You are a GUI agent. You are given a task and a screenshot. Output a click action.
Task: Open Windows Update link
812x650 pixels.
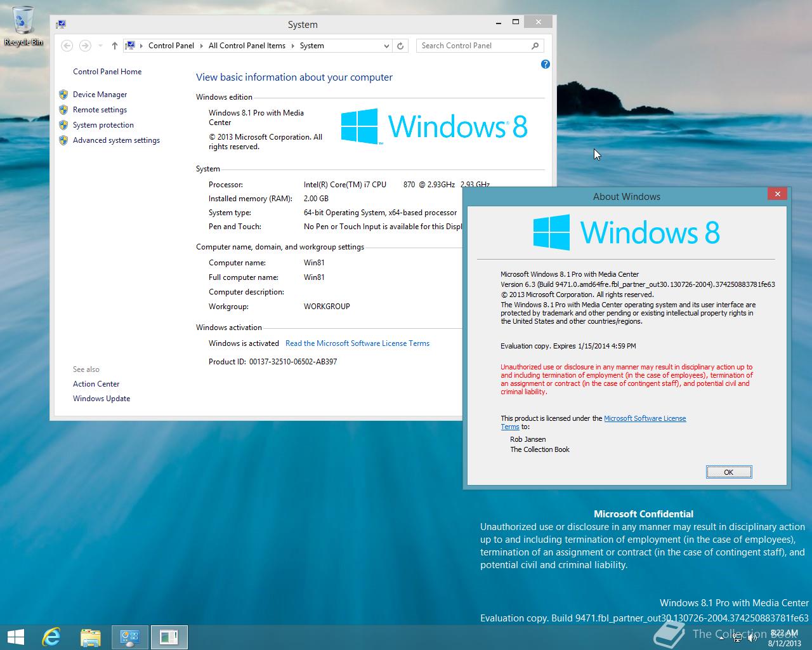(x=101, y=399)
